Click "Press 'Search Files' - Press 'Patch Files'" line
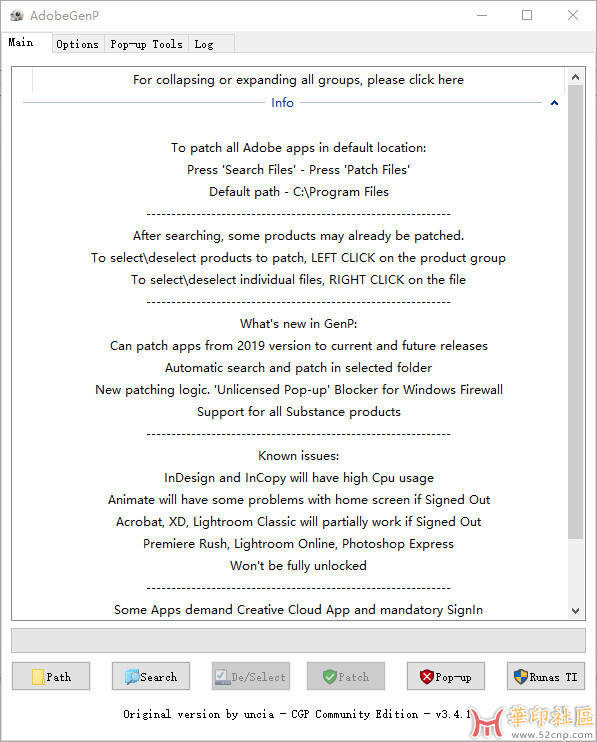Viewport: 597px width, 742px height. [x=298, y=169]
